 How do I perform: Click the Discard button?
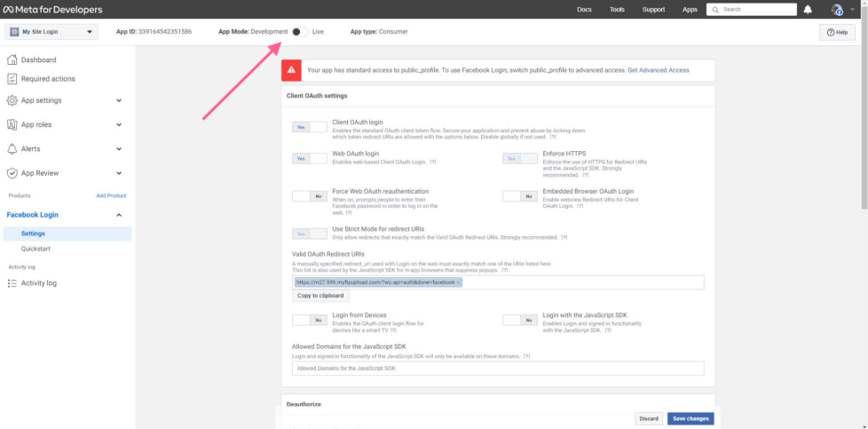pos(649,418)
